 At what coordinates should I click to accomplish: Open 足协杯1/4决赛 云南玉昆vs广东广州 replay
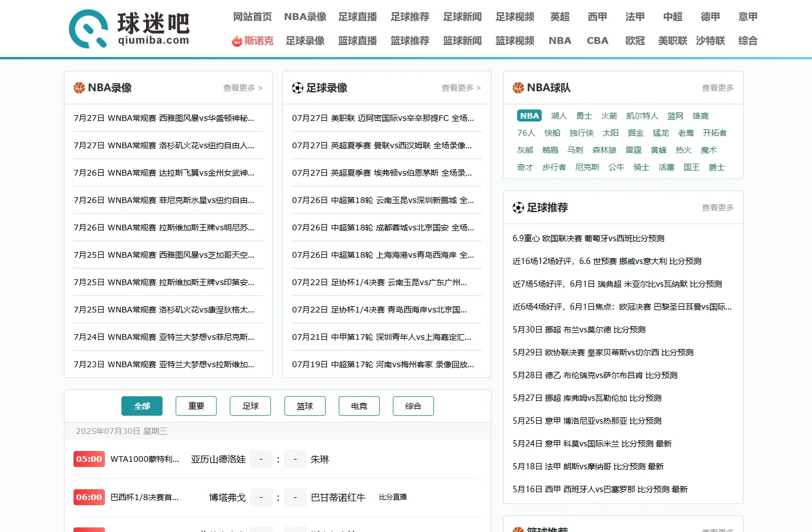pos(380,282)
